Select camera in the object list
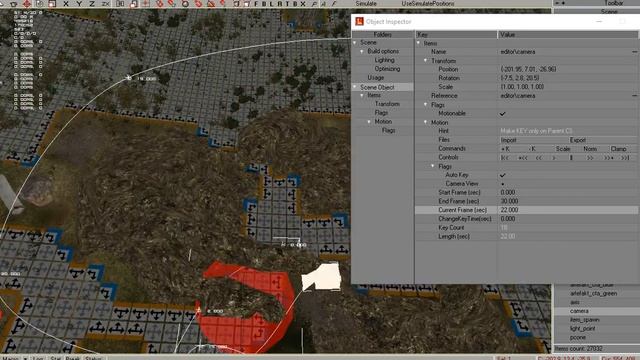 (x=580, y=311)
